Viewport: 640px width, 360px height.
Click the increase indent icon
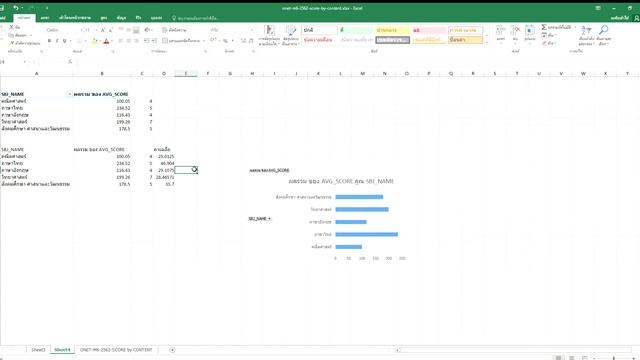pos(154,41)
